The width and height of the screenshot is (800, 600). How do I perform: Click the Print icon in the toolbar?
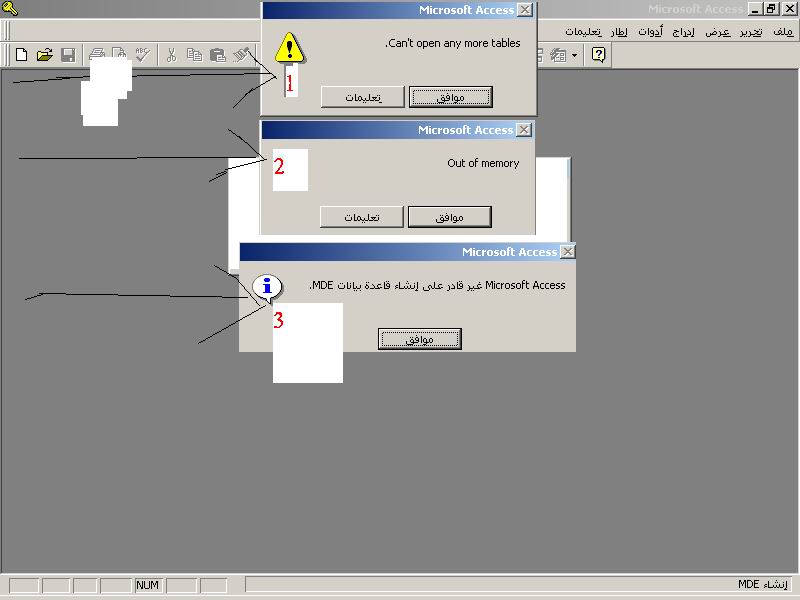click(x=96, y=54)
